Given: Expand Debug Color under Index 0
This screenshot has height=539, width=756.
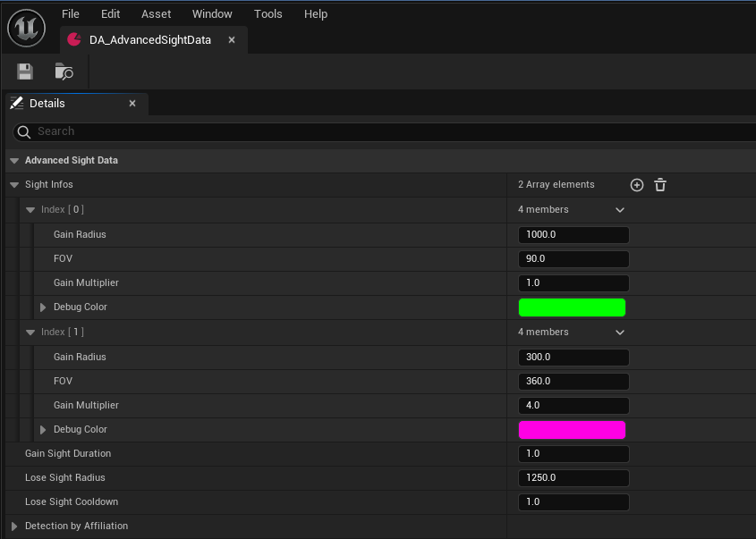Looking at the screenshot, I should pos(43,307).
